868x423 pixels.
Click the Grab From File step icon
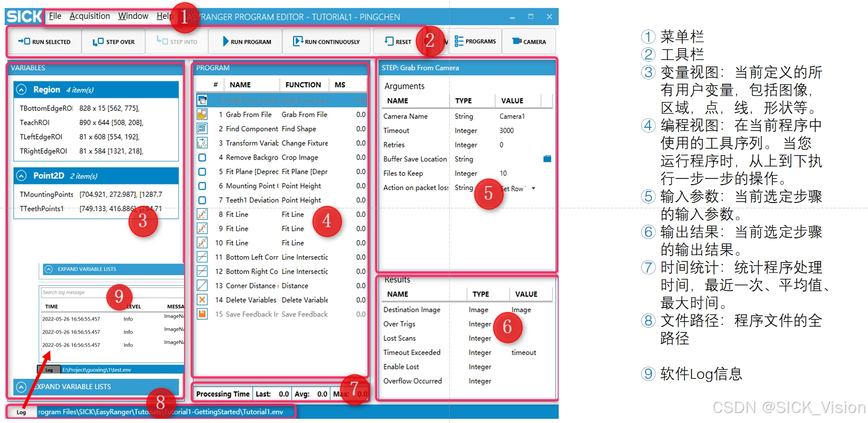pyautogui.click(x=202, y=114)
